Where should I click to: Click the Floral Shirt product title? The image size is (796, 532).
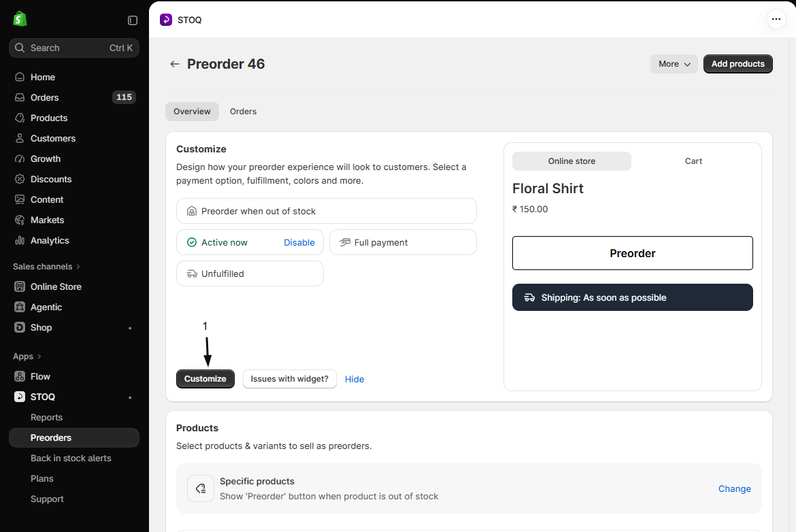point(548,188)
